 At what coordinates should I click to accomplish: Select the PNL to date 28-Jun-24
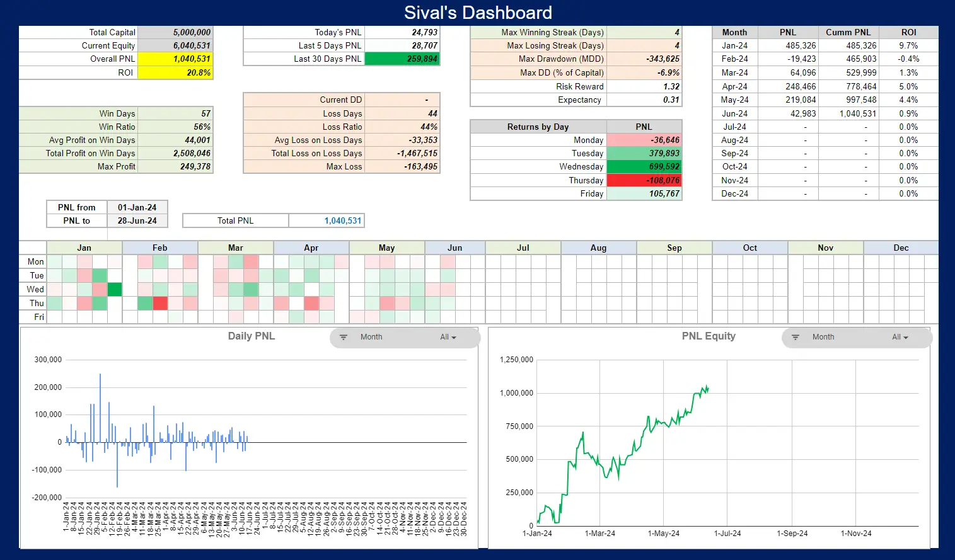click(x=137, y=220)
